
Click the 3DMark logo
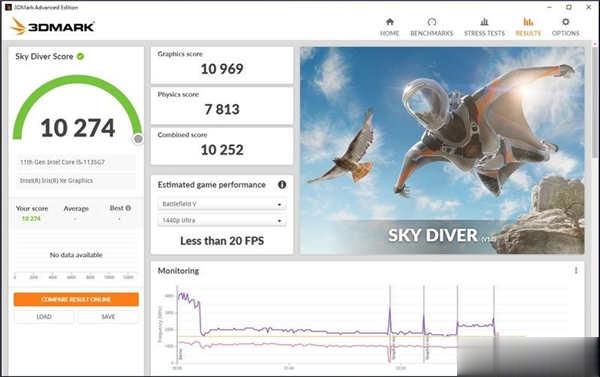52,26
